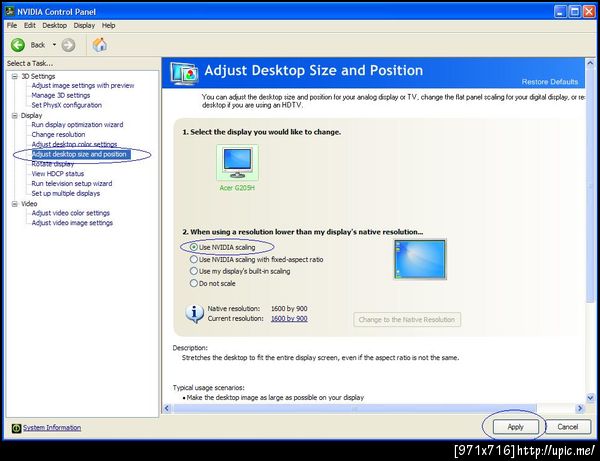
Task: Click the Adjust Desktop Size header icon
Action: click(184, 73)
